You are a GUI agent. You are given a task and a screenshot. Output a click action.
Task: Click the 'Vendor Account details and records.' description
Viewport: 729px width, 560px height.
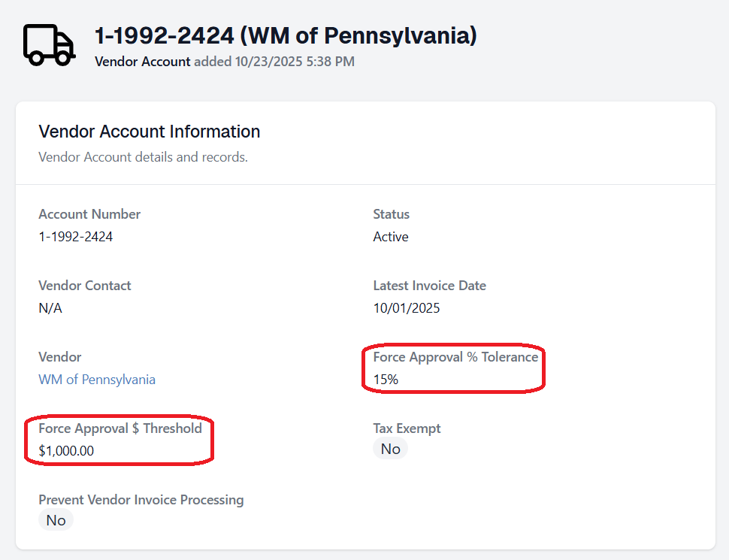(143, 158)
